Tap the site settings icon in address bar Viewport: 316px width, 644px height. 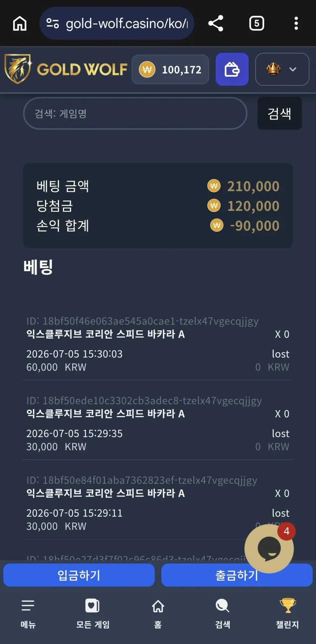[x=53, y=23]
